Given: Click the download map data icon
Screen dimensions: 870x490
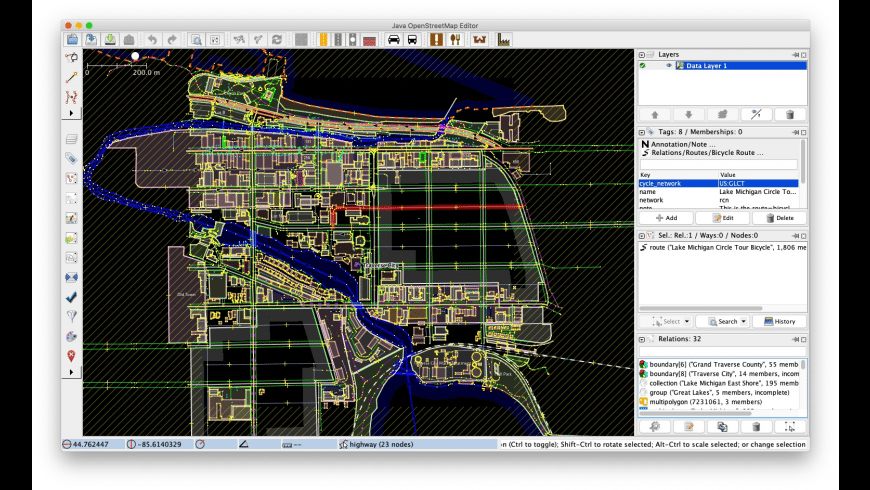Looking at the screenshot, I should tap(110, 40).
